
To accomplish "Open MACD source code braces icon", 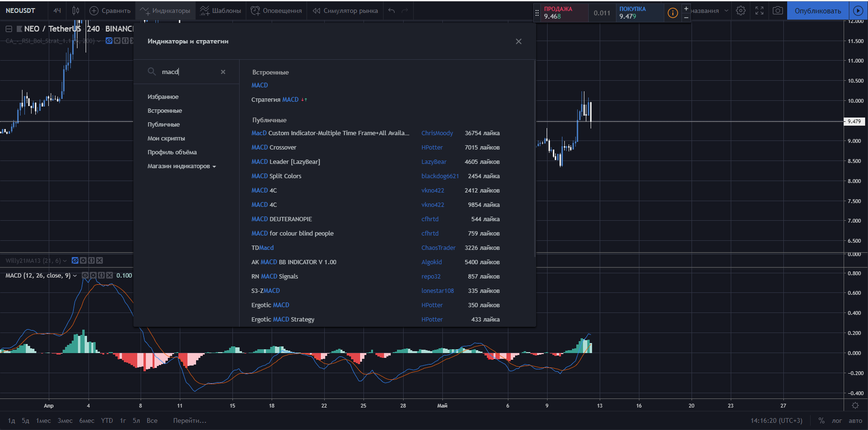I will [x=101, y=275].
